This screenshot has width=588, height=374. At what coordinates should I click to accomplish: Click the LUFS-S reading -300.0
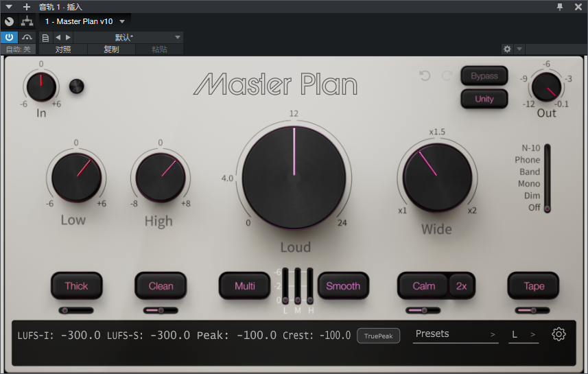tap(170, 335)
